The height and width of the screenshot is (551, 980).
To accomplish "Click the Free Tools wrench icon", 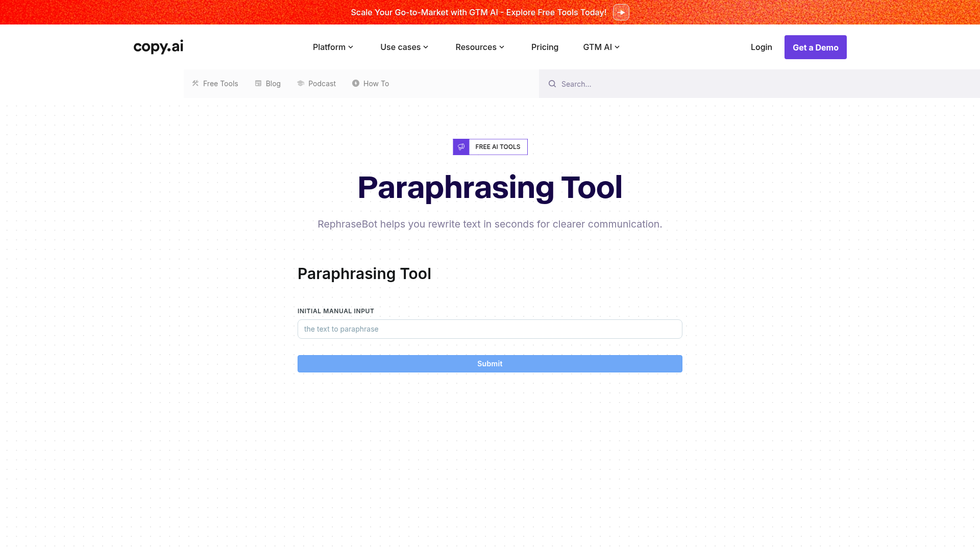I will point(195,83).
